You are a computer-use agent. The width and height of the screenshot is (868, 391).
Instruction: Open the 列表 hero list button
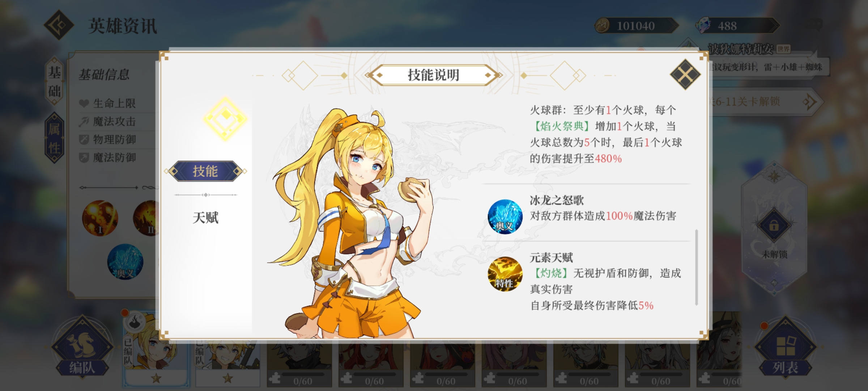pos(785,348)
